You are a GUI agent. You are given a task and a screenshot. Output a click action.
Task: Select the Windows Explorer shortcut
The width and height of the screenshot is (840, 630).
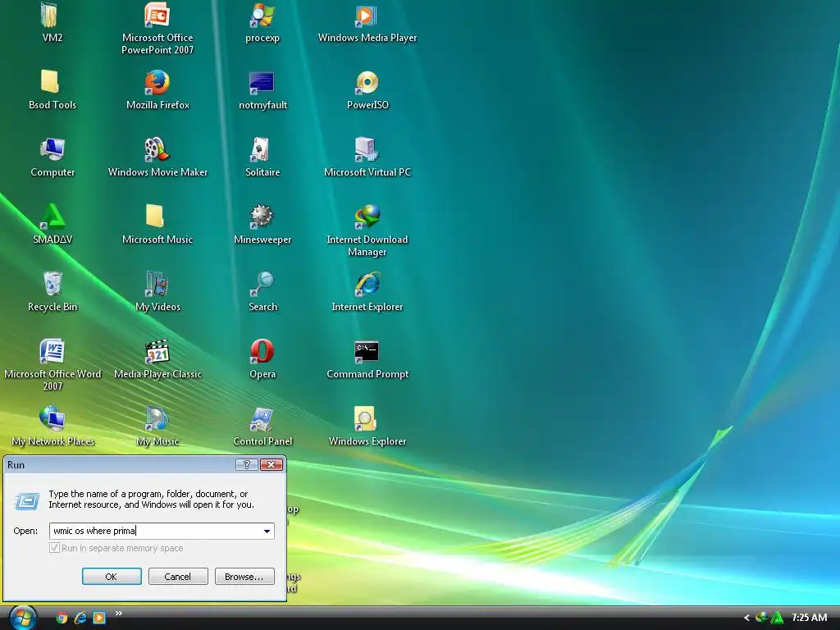coord(365,418)
